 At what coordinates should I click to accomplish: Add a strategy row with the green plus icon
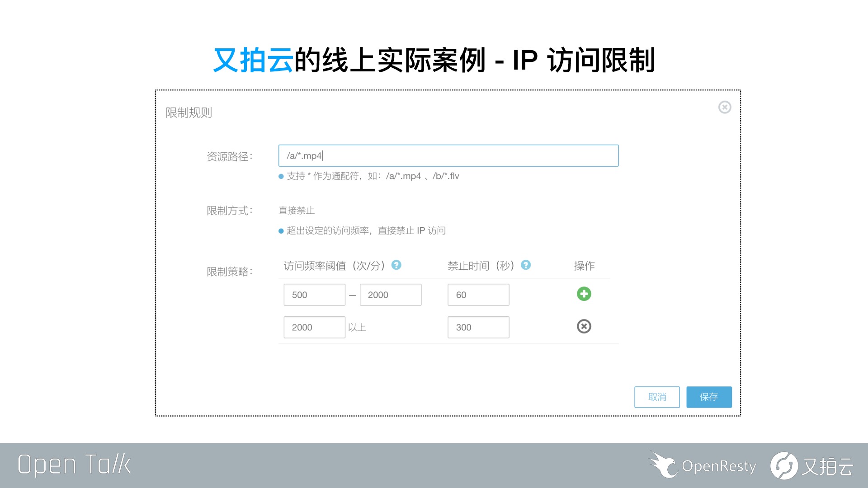coord(584,294)
